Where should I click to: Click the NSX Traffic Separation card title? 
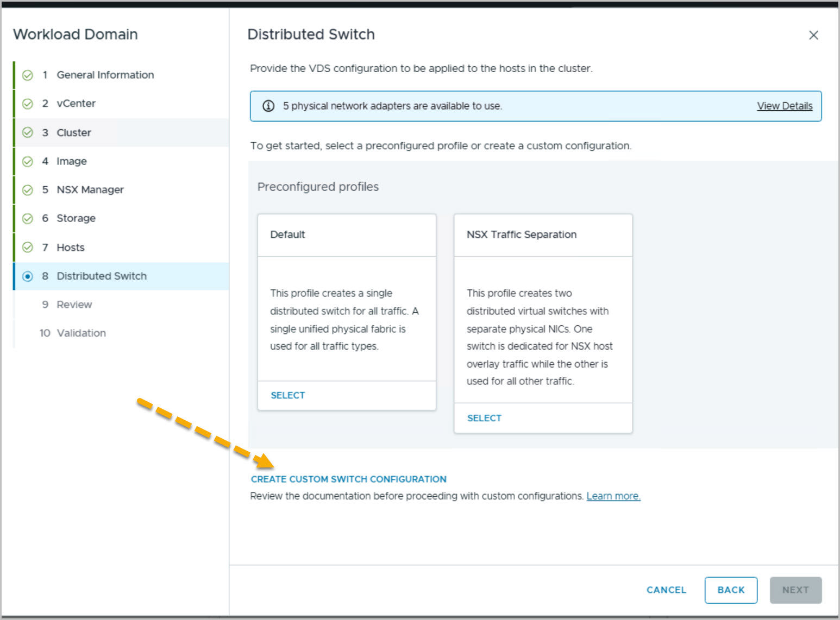tap(522, 235)
